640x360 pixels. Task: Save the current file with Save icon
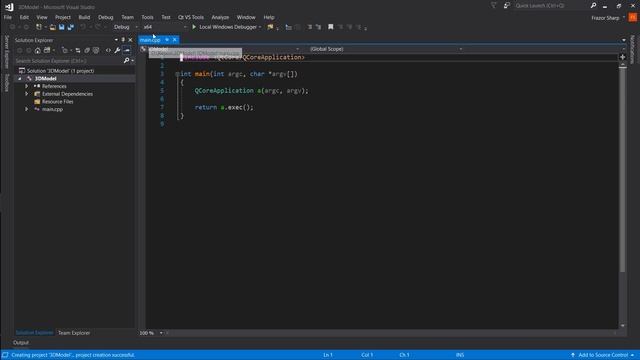(x=62, y=27)
